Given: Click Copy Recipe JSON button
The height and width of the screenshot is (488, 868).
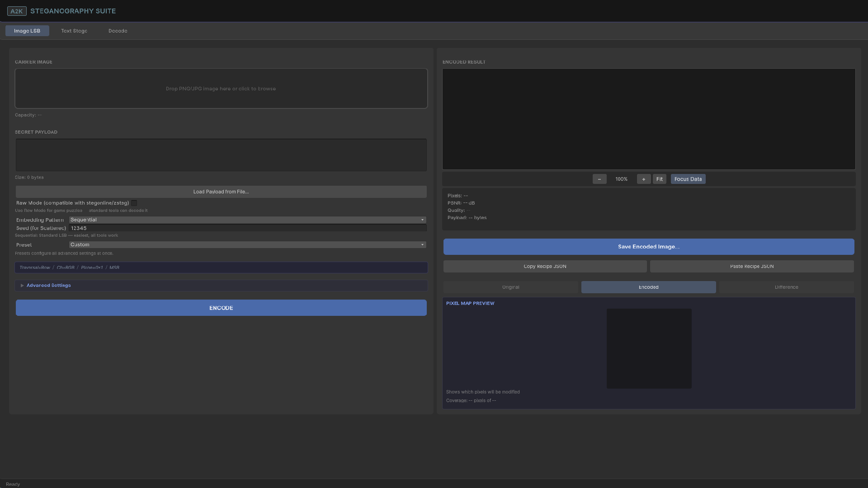Looking at the screenshot, I should pos(545,267).
